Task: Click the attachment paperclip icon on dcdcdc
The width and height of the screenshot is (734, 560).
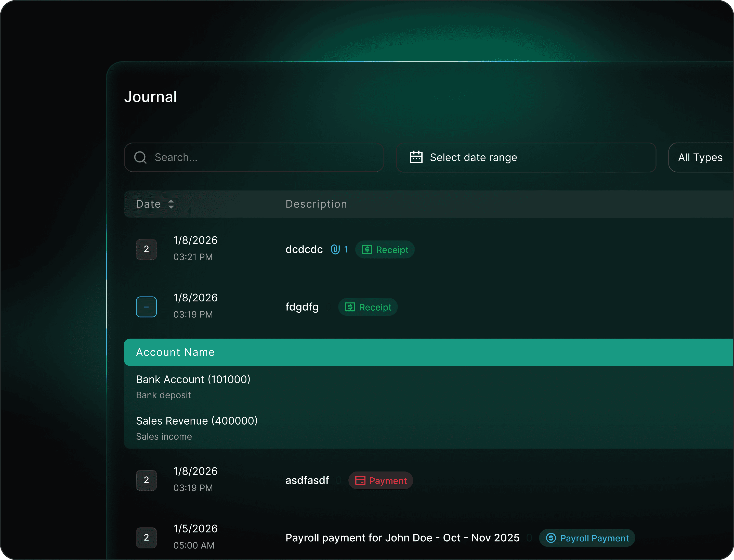Action: tap(335, 249)
